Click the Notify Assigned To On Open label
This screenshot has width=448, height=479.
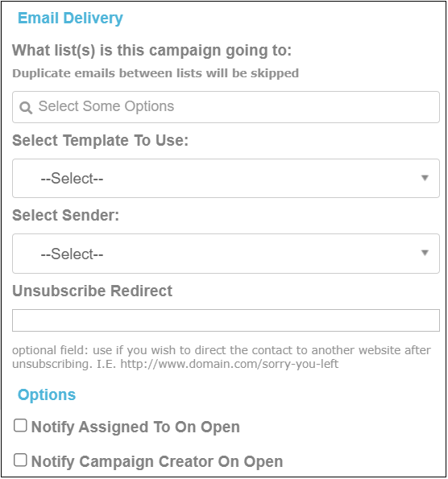(135, 427)
